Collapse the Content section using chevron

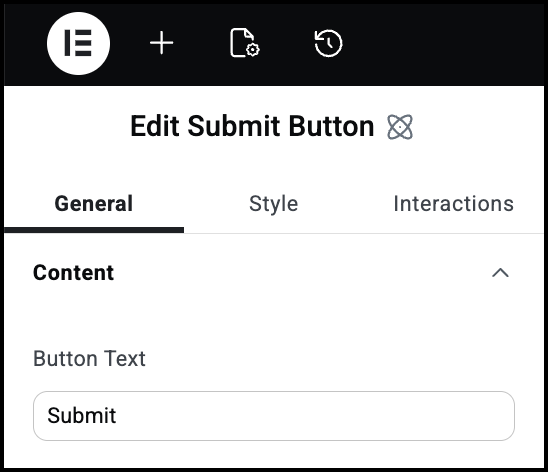tap(500, 273)
